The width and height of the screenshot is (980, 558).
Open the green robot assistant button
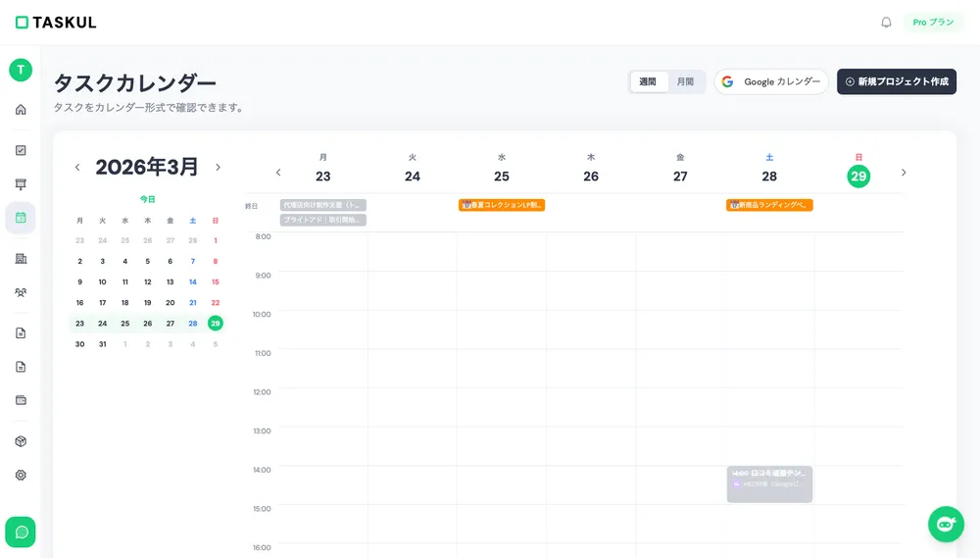coord(946,524)
